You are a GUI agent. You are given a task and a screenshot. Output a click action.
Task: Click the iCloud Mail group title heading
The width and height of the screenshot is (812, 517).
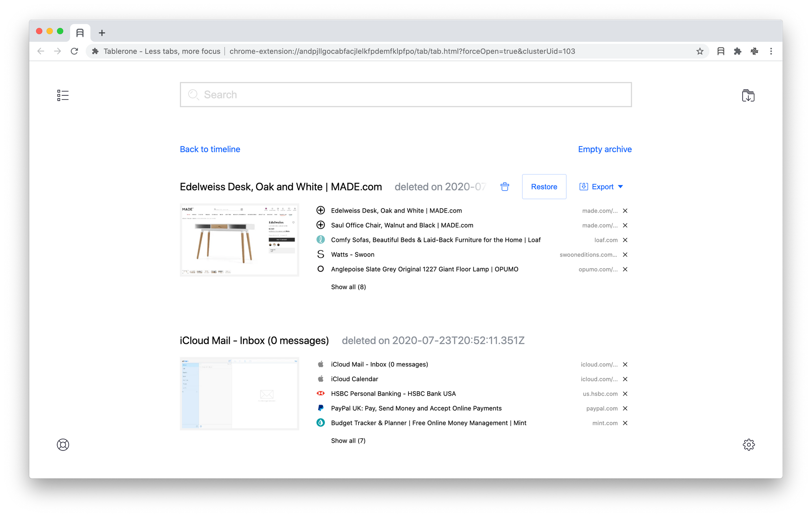click(x=254, y=340)
